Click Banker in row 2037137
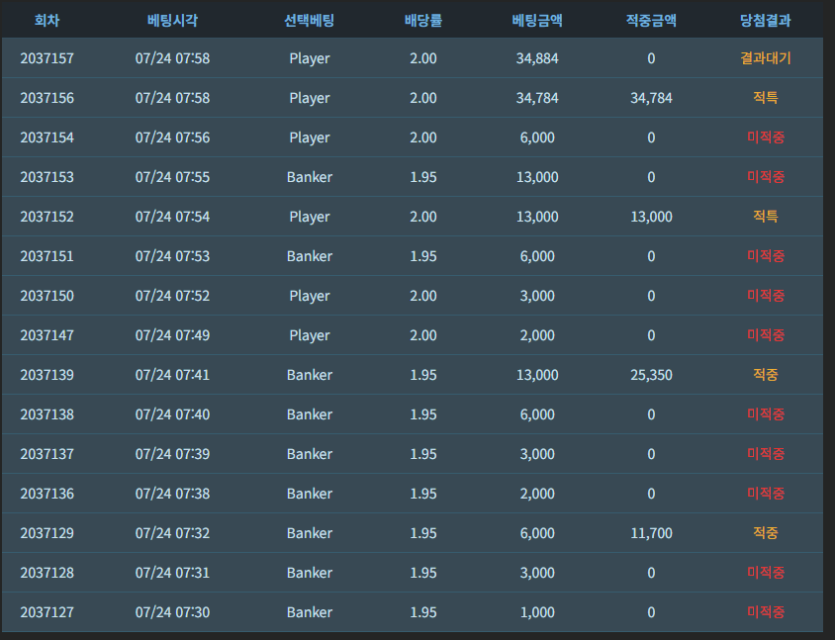Image resolution: width=835 pixels, height=640 pixels. point(309,454)
